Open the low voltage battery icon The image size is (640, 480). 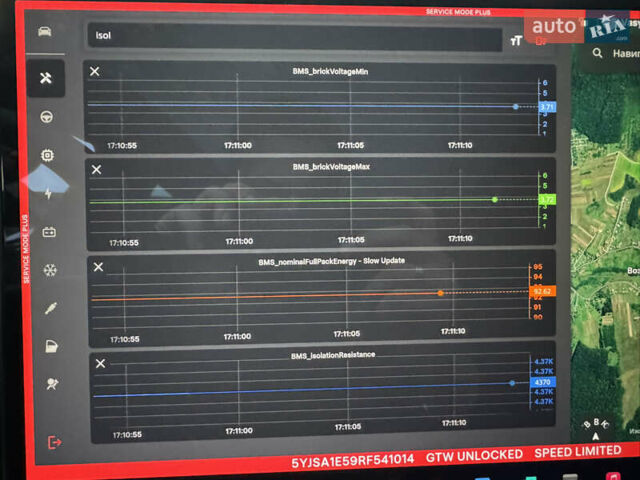tap(48, 232)
